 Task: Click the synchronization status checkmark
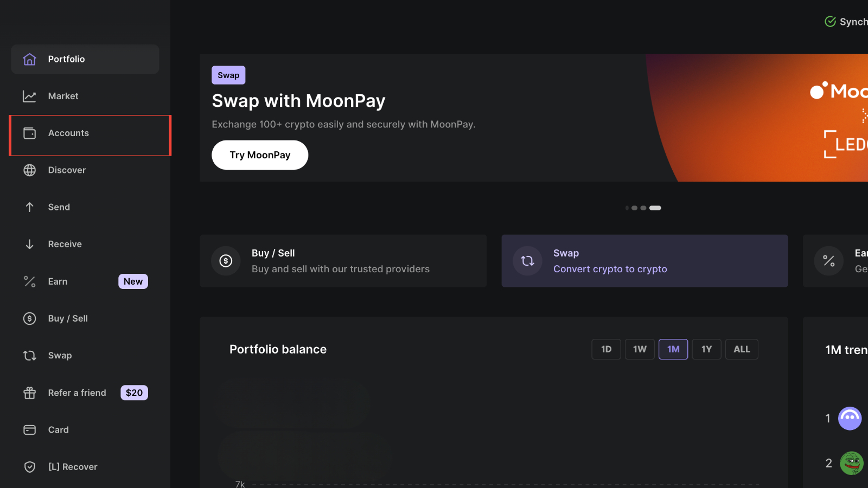click(x=830, y=21)
